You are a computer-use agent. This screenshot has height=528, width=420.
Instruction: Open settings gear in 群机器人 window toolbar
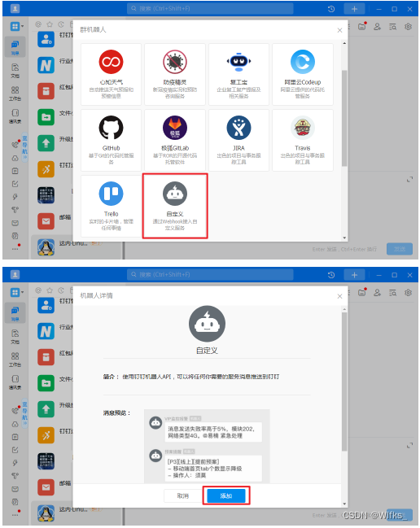pyautogui.click(x=408, y=26)
